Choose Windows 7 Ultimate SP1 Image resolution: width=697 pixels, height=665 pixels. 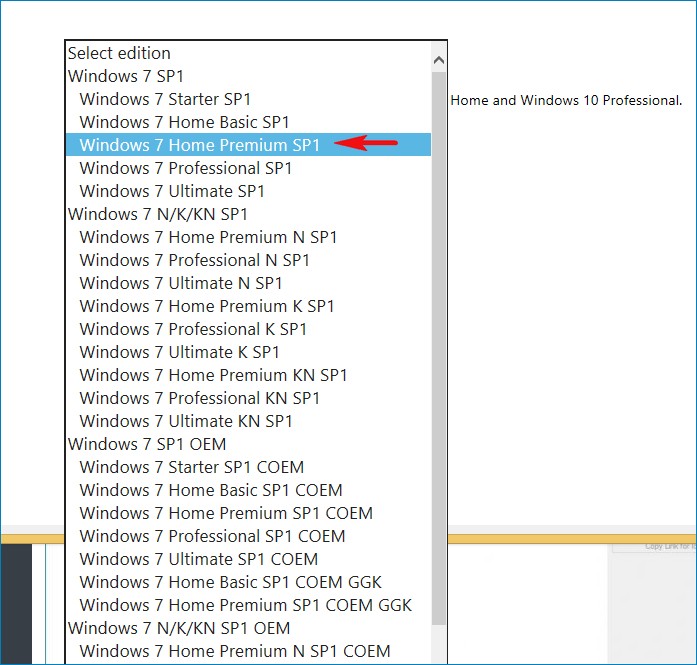pyautogui.click(x=248, y=191)
